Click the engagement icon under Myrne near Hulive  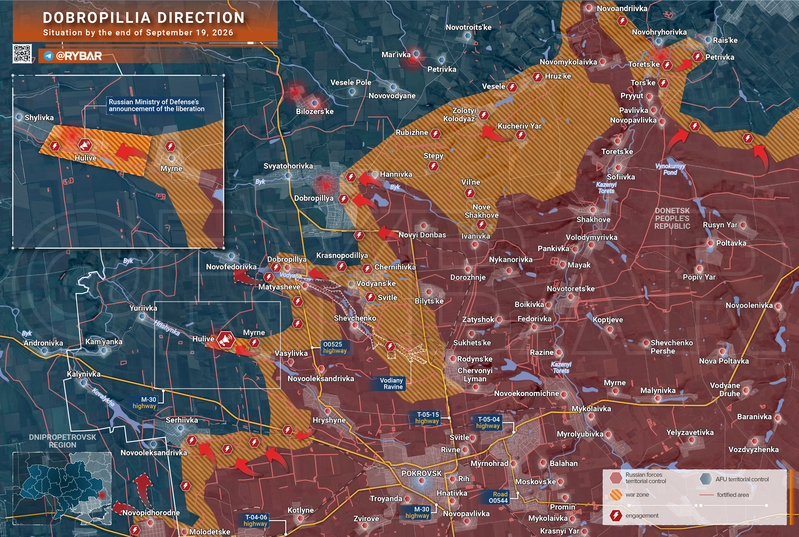(254, 343)
